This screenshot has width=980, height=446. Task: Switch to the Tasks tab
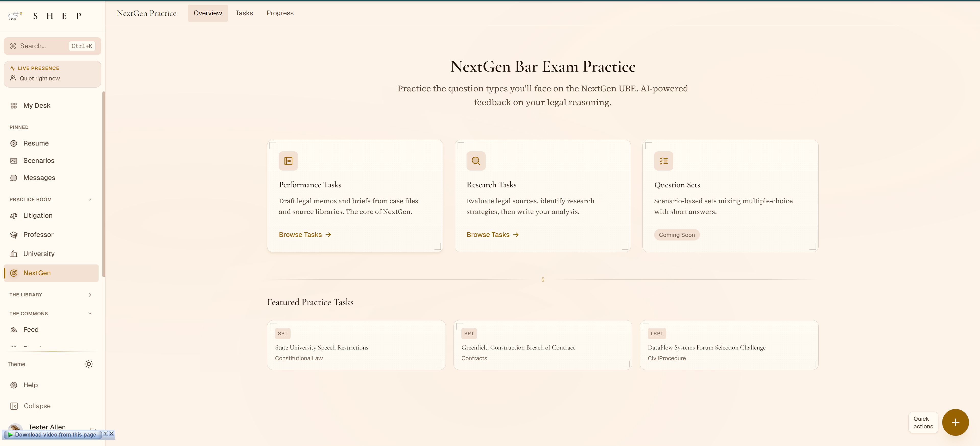244,13
